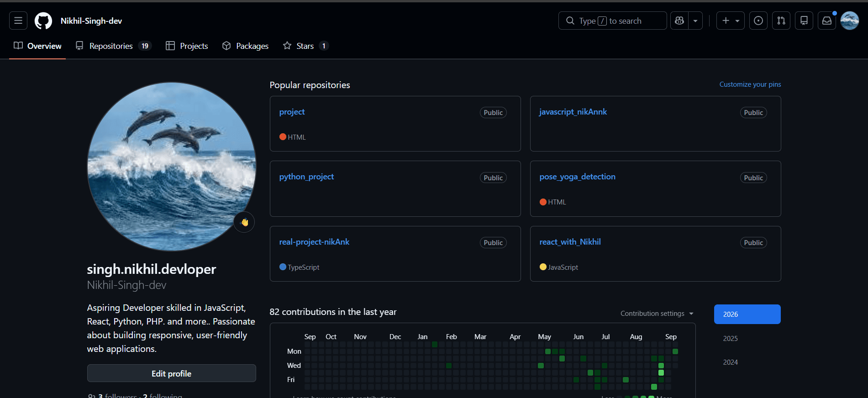The width and height of the screenshot is (868, 398).
Task: Click the Public badge on python_project
Action: [493, 178]
